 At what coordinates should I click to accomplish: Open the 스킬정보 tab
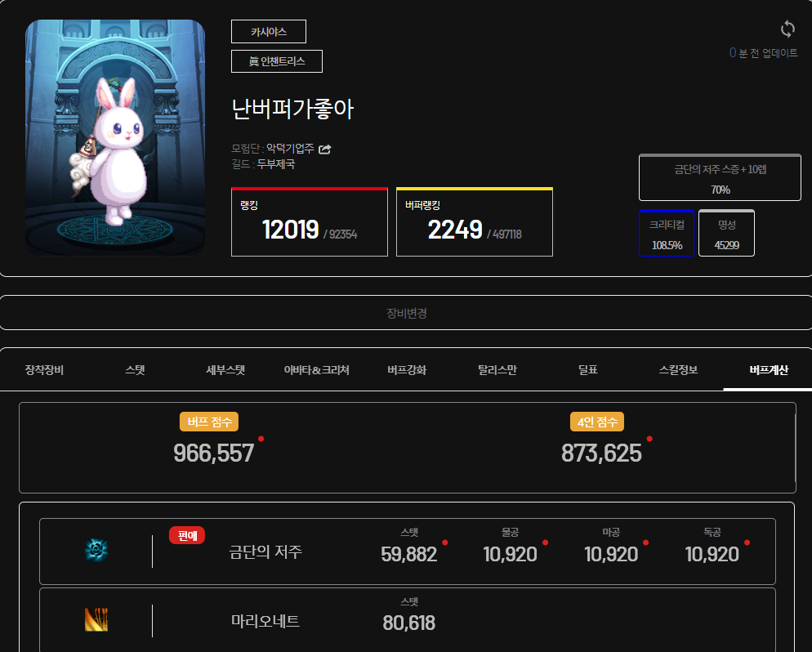click(678, 370)
